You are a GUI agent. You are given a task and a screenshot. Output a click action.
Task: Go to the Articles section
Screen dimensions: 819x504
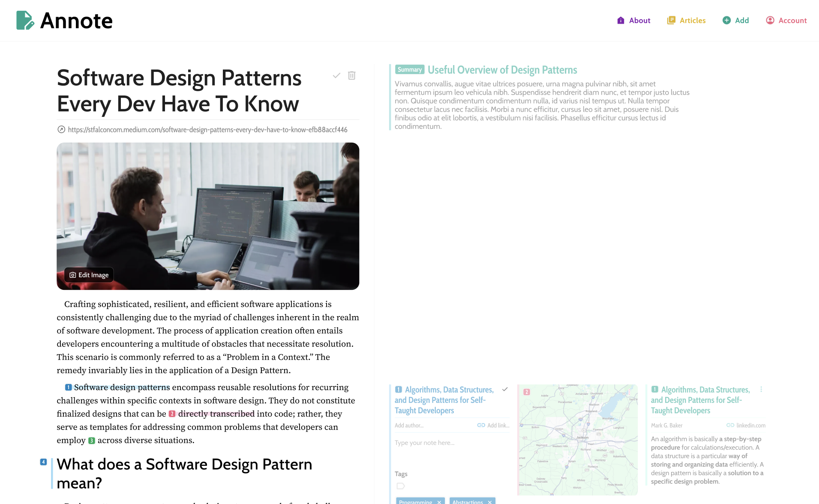click(x=686, y=21)
